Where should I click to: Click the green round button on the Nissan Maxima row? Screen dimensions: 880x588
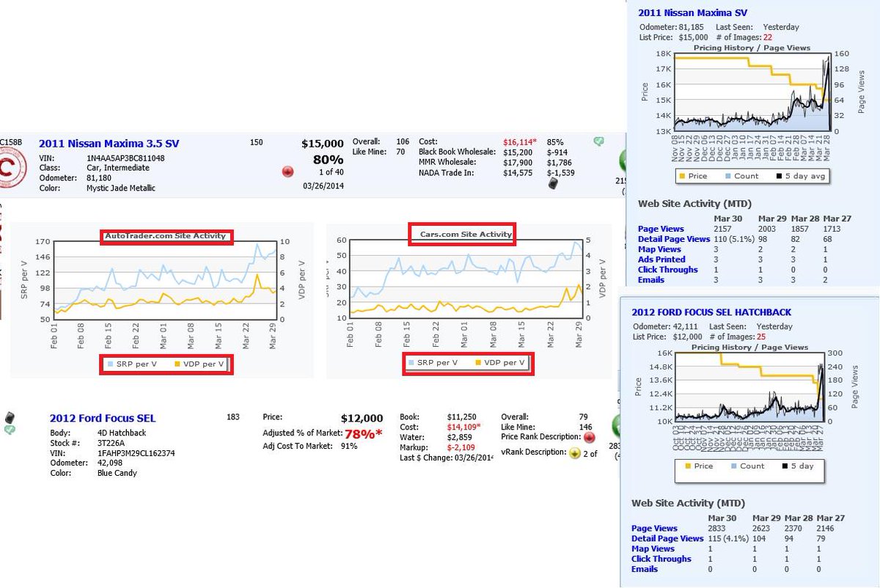click(x=623, y=161)
